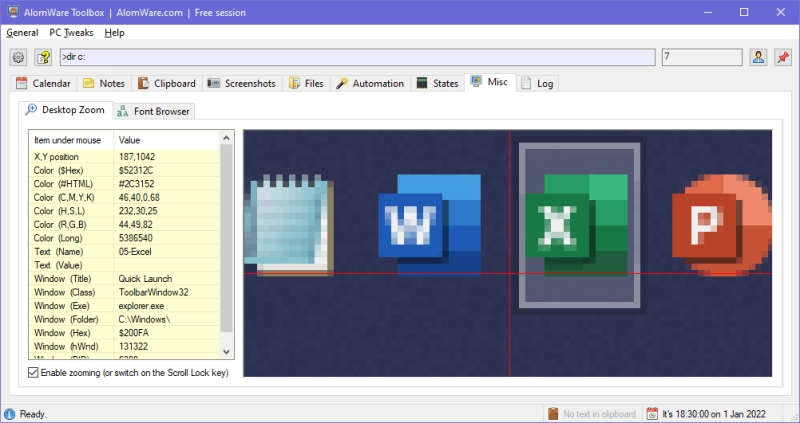
Task: Click the command input field with '>dir c:'
Action: [358, 57]
